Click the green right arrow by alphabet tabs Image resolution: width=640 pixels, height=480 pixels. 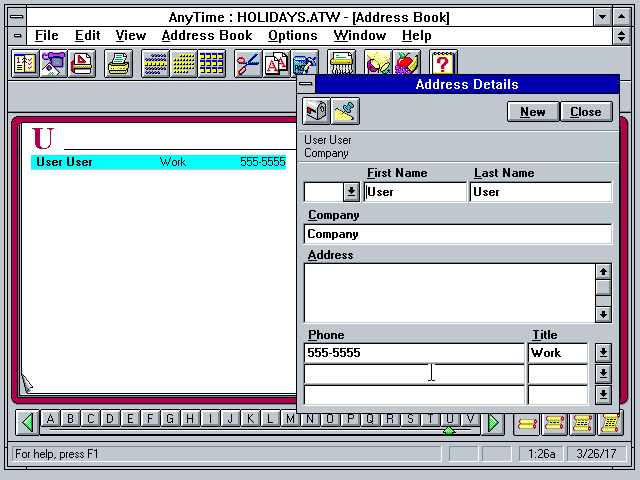pos(493,422)
